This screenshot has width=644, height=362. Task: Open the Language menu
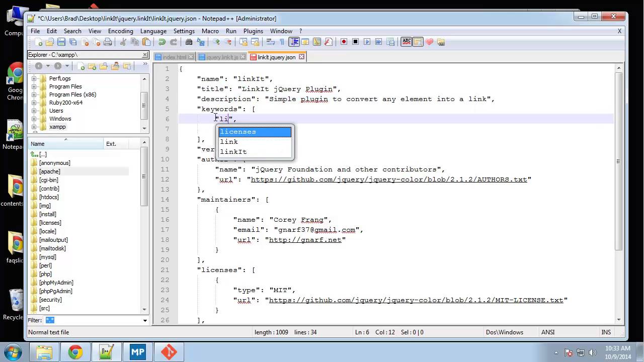[153, 31]
